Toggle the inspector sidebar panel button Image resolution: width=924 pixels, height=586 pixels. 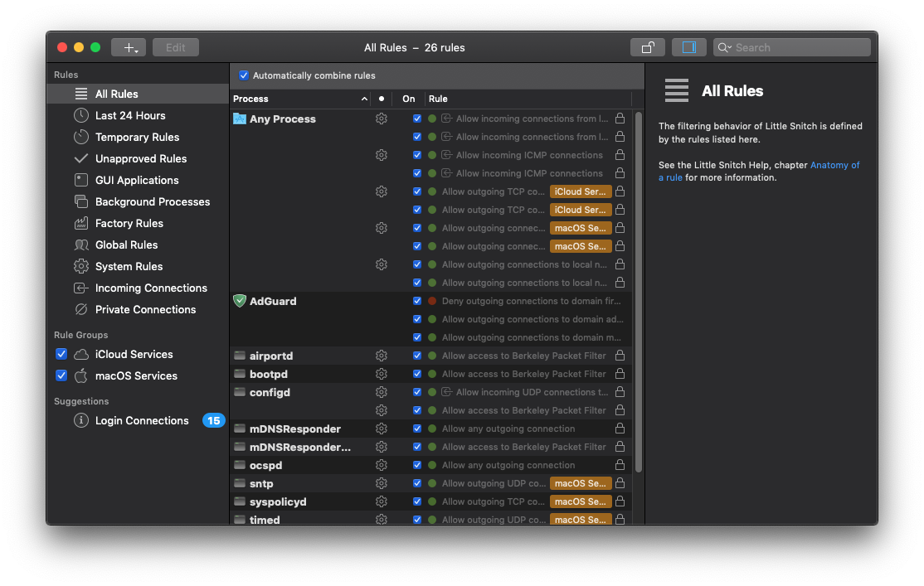pyautogui.click(x=688, y=47)
